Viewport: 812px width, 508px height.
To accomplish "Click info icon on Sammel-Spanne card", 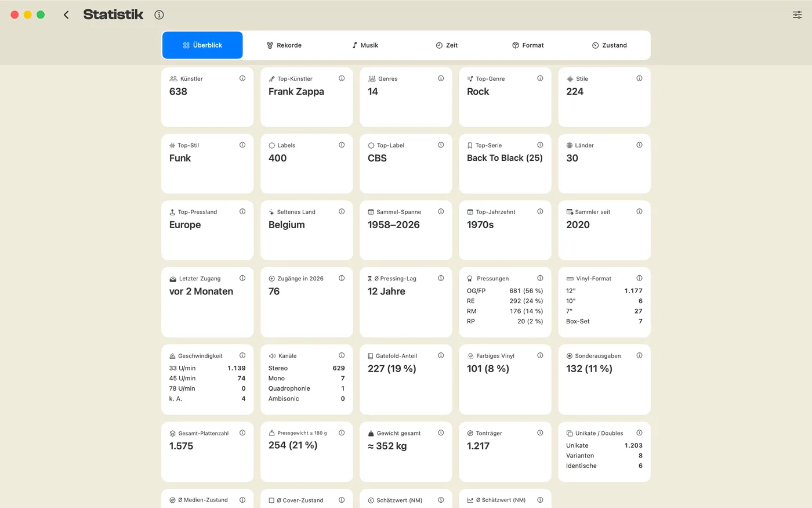I will pos(441,212).
